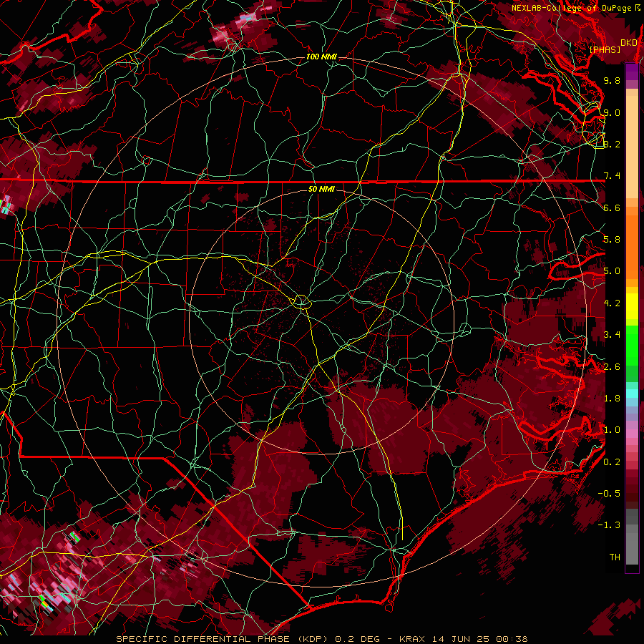Click the 0.2 value on the color scale
This screenshot has width=644, height=644.
(x=612, y=462)
